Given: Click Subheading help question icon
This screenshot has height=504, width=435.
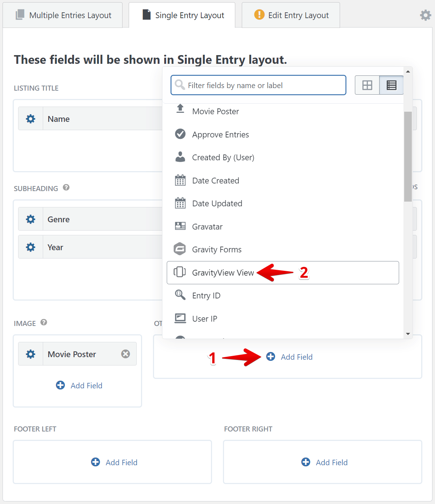Looking at the screenshot, I should (x=66, y=187).
